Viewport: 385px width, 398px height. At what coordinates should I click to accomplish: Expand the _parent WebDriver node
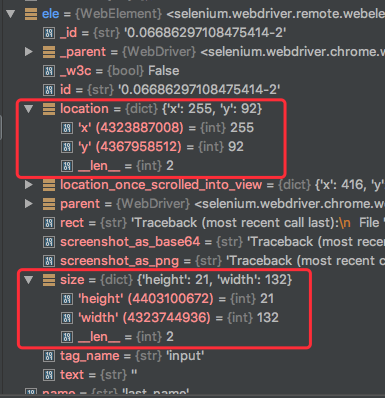point(29,52)
